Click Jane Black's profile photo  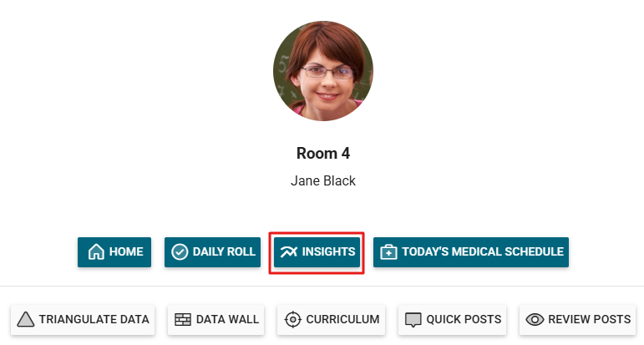pos(323,71)
